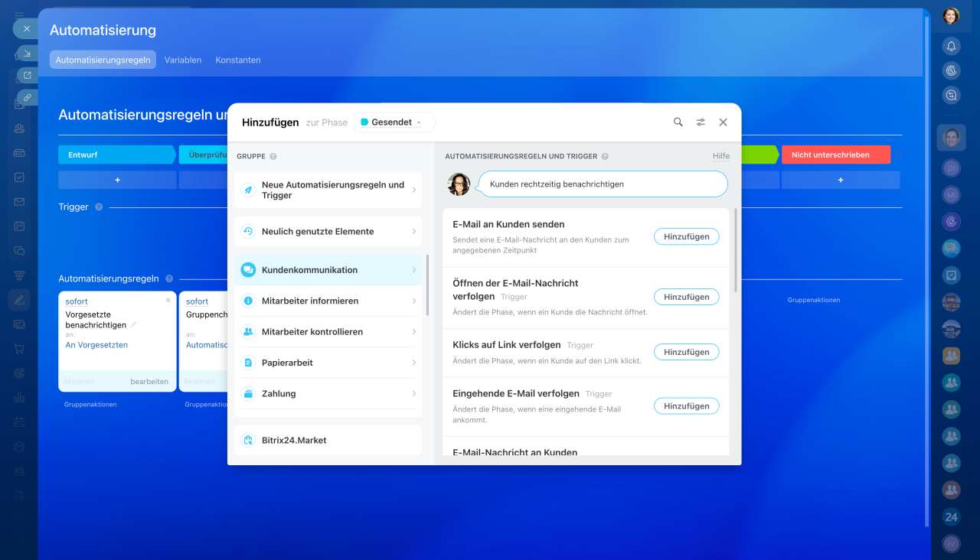Switch to the Konstanten tab
The height and width of the screenshot is (560, 980).
[237, 60]
